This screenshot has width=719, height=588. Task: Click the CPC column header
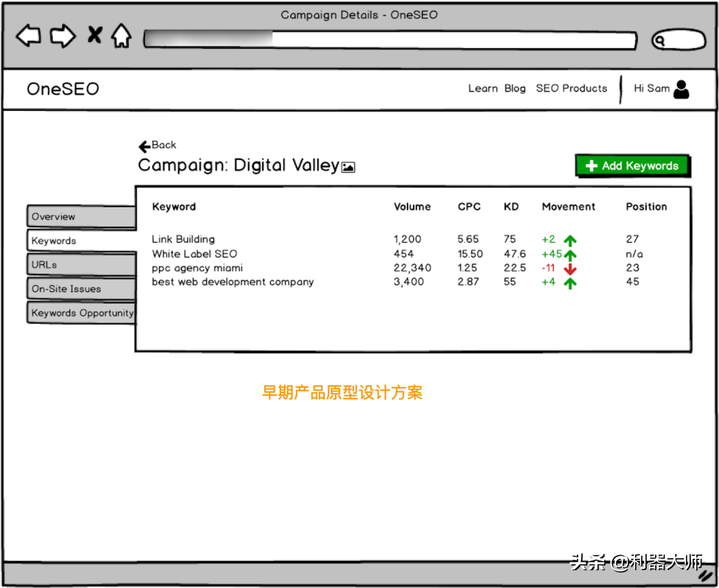(x=469, y=207)
